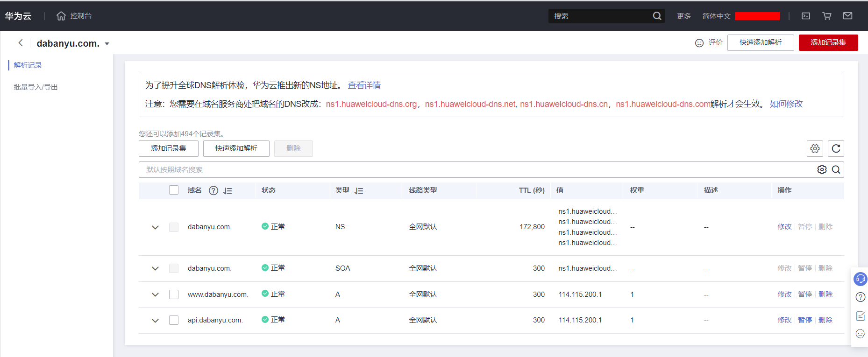Open table settings gear above refresh
868x357 pixels.
click(815, 148)
